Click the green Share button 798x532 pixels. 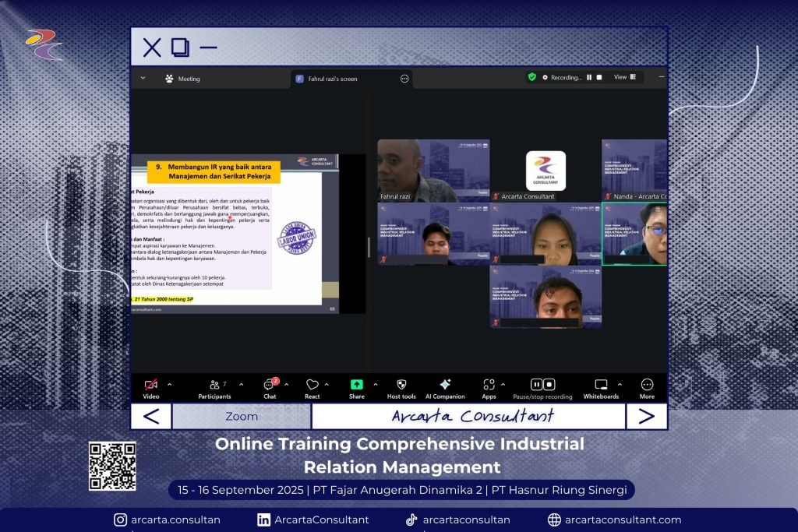click(356, 385)
